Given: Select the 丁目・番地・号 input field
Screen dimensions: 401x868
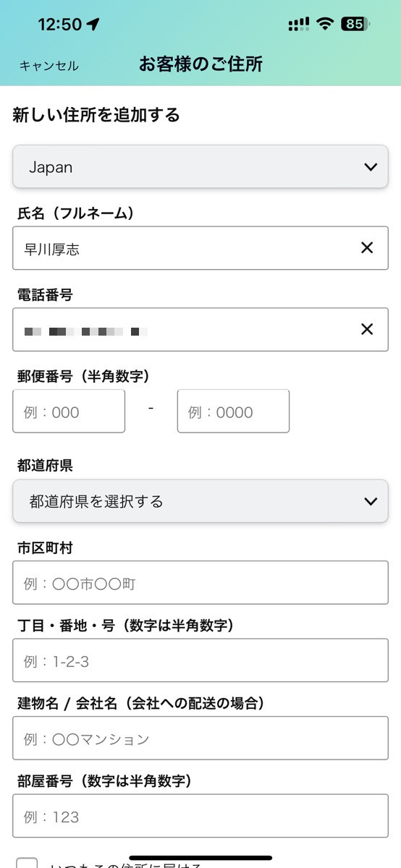Looking at the screenshot, I should click(200, 660).
